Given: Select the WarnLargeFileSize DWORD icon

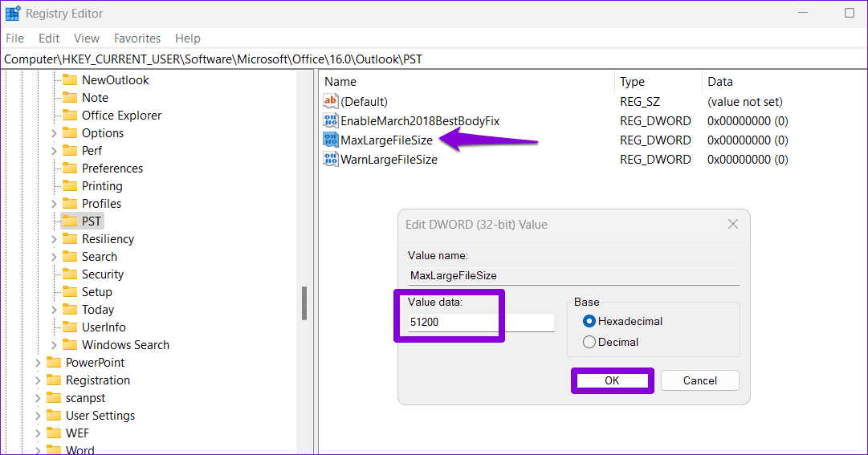Looking at the screenshot, I should [x=331, y=159].
